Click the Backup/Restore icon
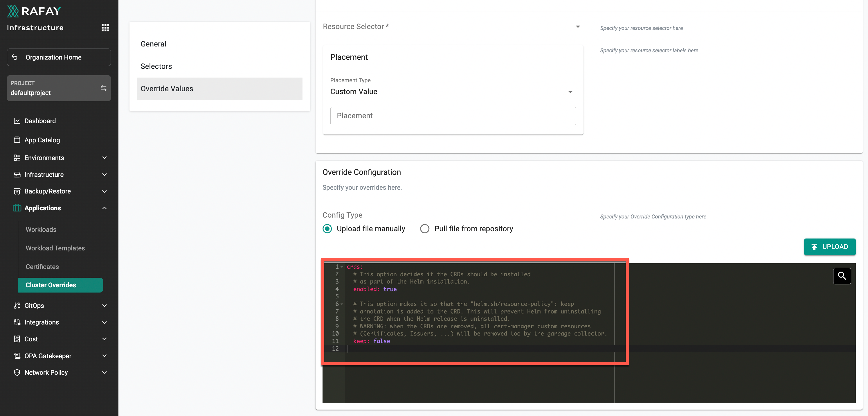This screenshot has width=868, height=416. pyautogui.click(x=17, y=191)
